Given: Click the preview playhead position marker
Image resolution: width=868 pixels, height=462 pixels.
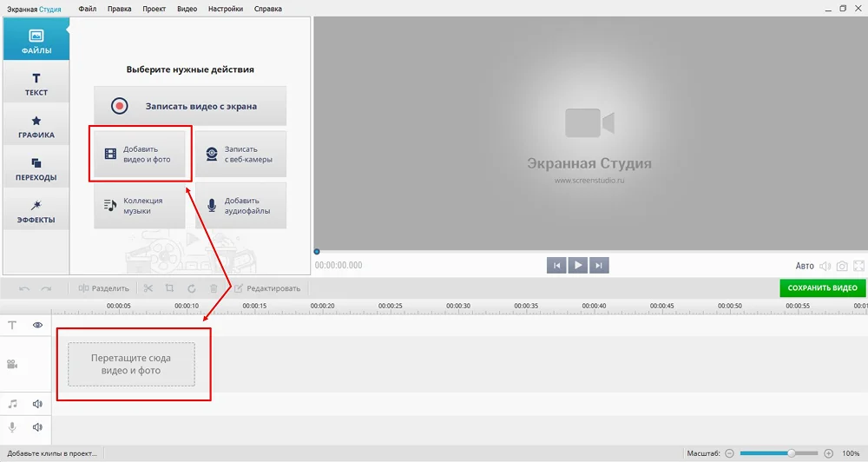Looking at the screenshot, I should (317, 252).
